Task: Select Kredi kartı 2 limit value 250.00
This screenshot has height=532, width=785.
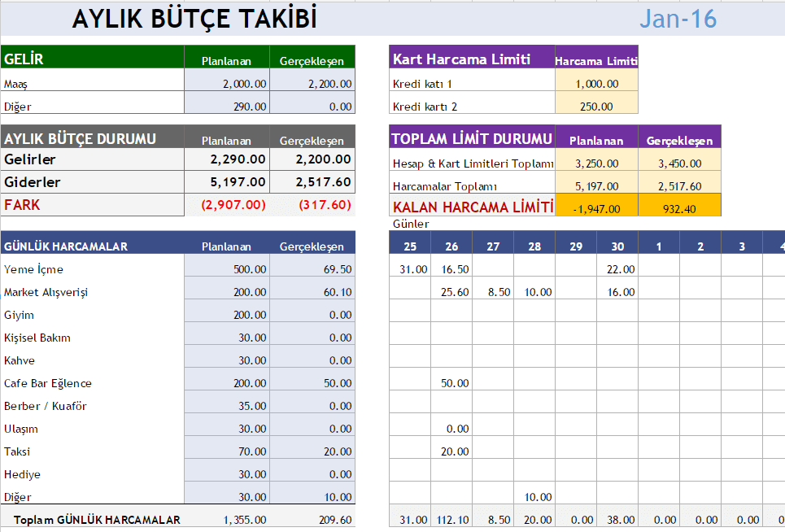Action: click(x=596, y=106)
